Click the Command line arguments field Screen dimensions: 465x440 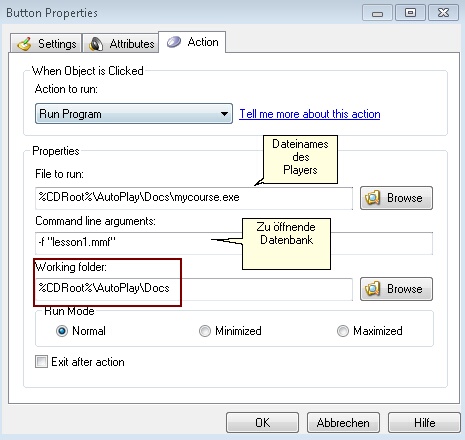click(x=234, y=243)
